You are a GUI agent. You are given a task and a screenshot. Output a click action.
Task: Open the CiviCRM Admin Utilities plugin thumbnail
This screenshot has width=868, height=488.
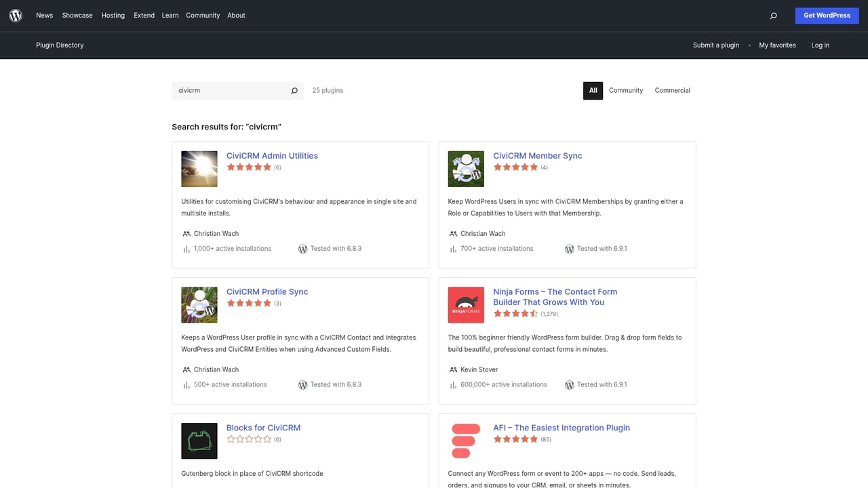pyautogui.click(x=199, y=169)
